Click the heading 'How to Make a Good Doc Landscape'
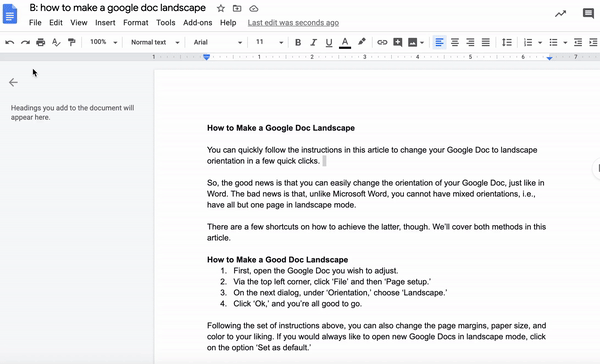 277,260
